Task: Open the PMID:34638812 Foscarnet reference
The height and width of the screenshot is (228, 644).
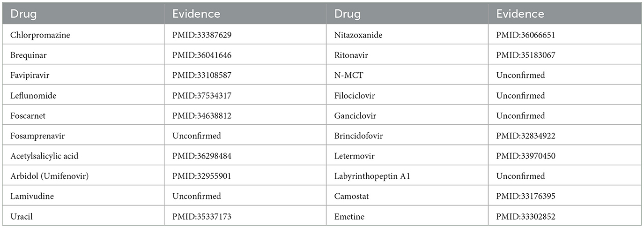Action: 202,116
